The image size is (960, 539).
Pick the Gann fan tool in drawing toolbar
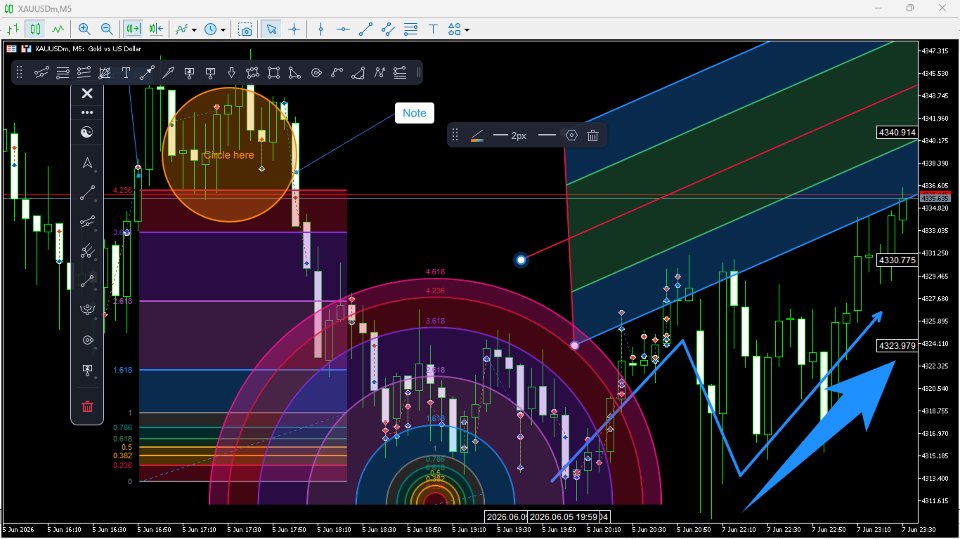(105, 73)
